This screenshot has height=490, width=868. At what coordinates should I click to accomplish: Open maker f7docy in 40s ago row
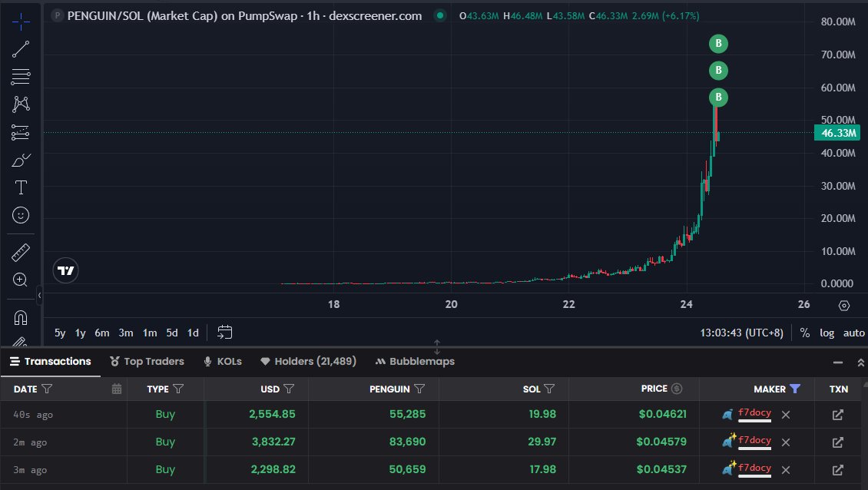pos(754,412)
